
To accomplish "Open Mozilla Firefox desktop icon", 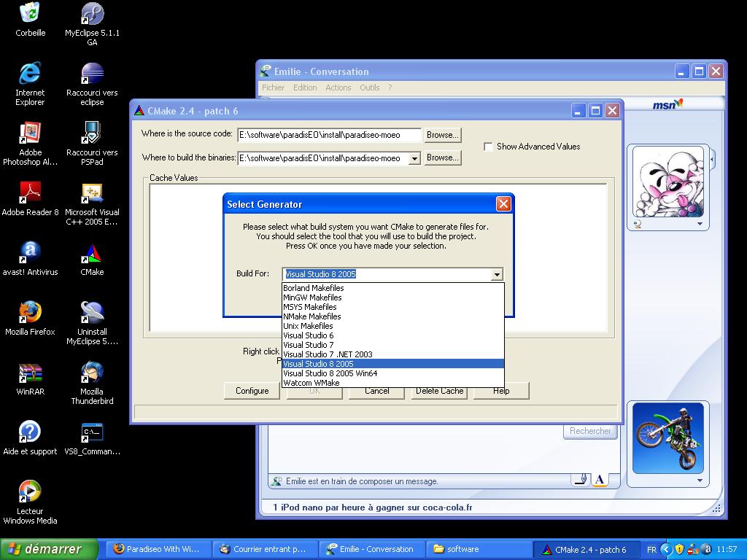I will [x=30, y=314].
